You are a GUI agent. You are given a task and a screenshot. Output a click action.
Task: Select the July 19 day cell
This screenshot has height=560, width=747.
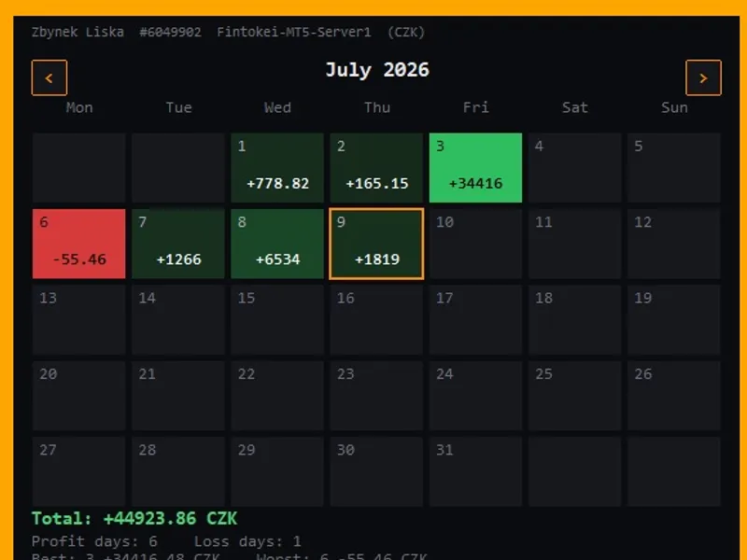click(x=674, y=320)
